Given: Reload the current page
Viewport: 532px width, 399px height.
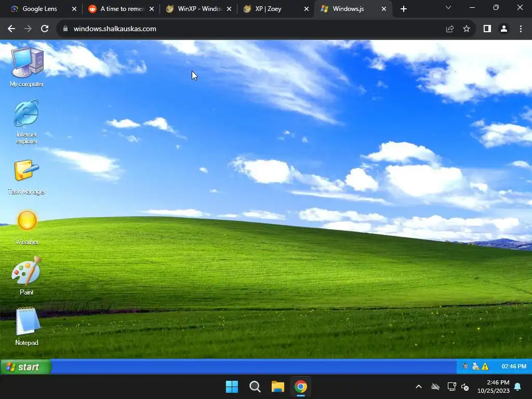Looking at the screenshot, I should click(x=45, y=29).
